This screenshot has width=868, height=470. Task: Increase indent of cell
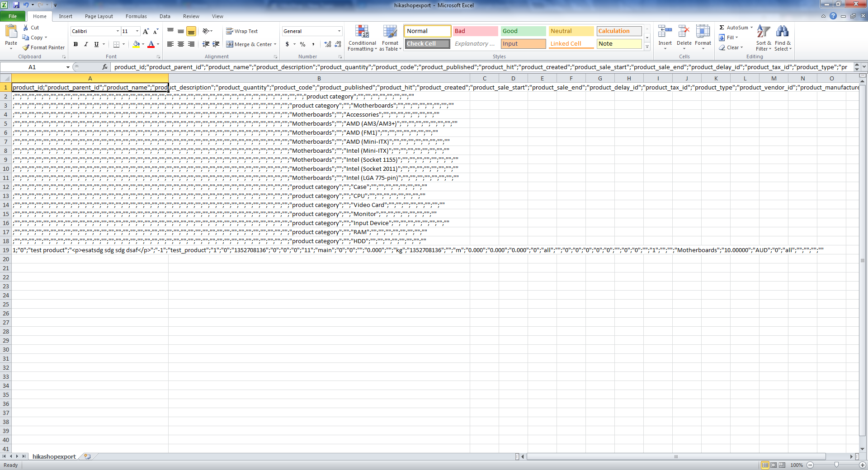(216, 44)
